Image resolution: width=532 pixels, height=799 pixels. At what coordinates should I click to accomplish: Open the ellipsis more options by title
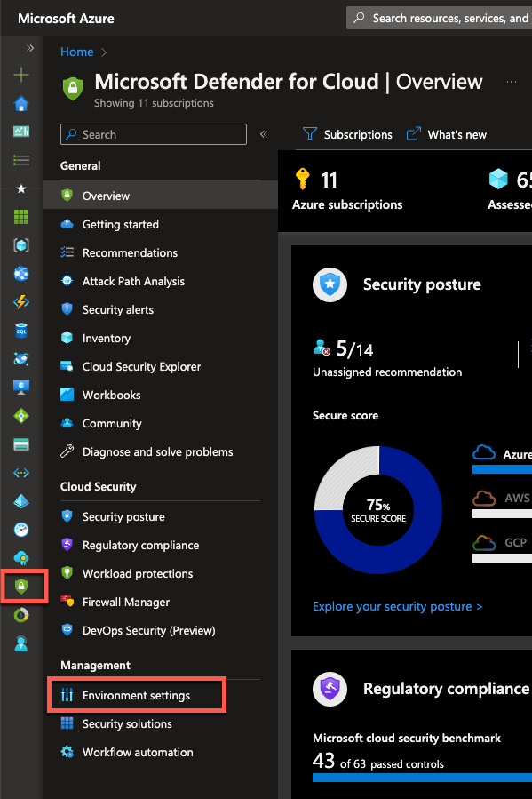511,82
